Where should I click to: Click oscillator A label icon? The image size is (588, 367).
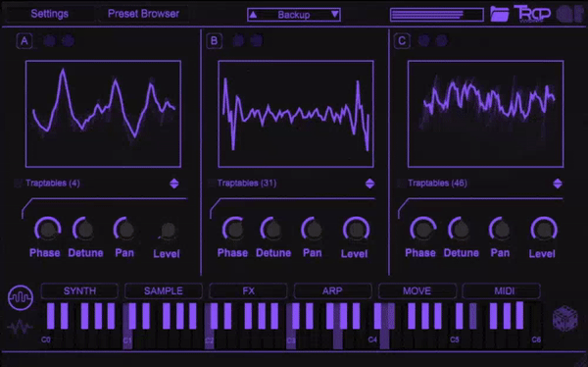pos(24,41)
